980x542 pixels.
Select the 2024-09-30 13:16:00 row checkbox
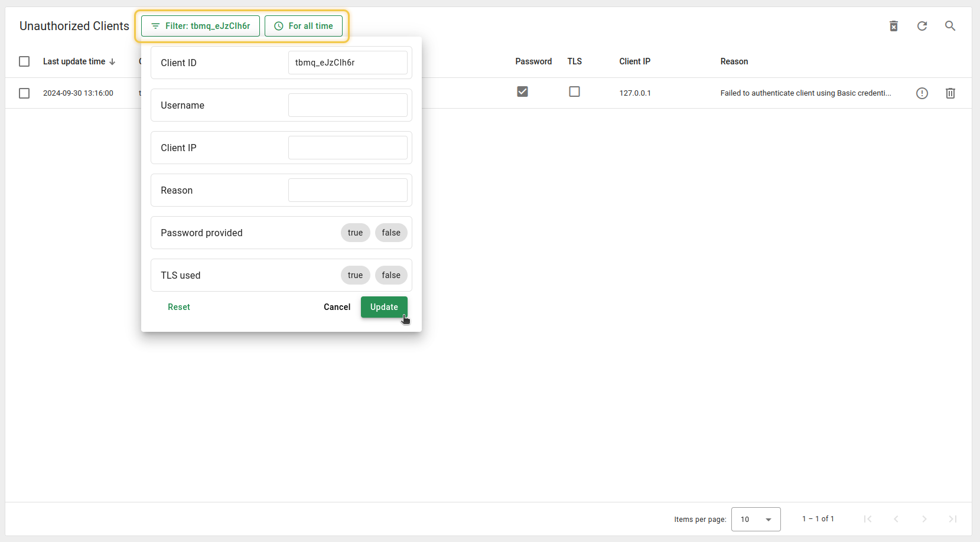[24, 93]
